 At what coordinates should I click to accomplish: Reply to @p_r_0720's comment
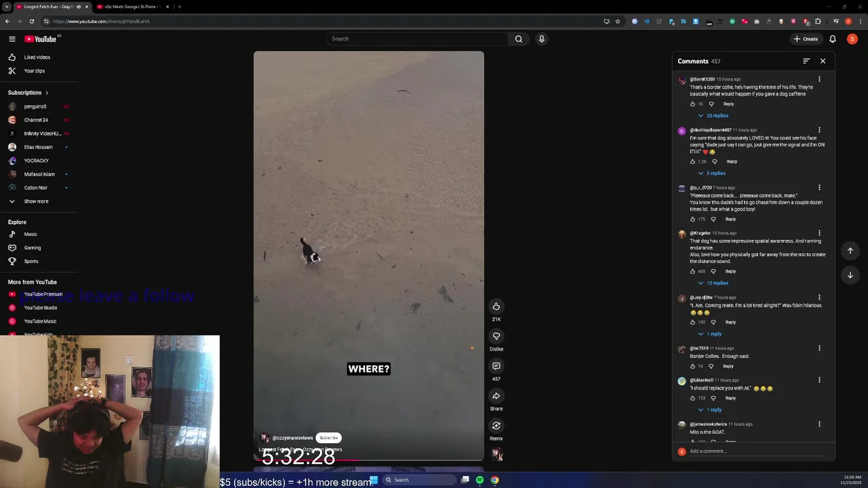coord(730,220)
